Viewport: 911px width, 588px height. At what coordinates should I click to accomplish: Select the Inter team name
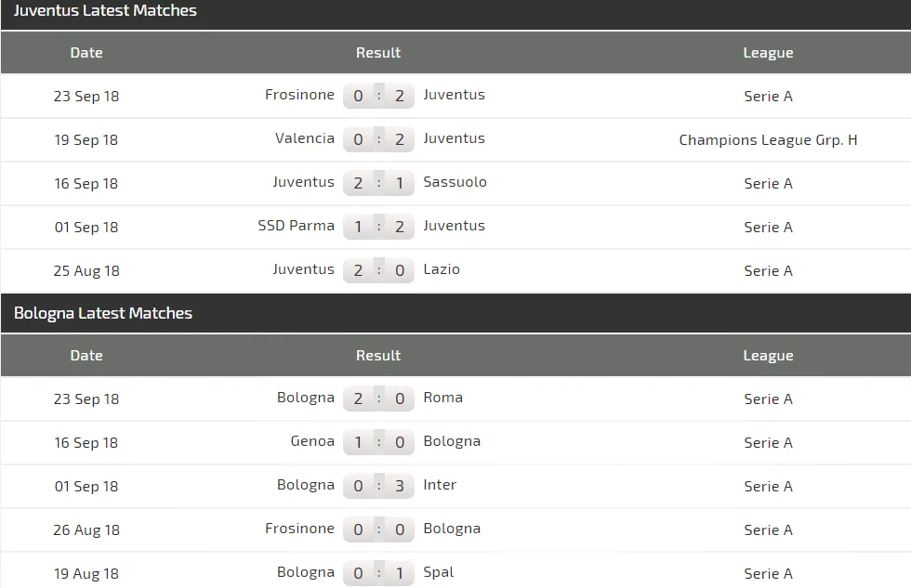[x=440, y=485]
